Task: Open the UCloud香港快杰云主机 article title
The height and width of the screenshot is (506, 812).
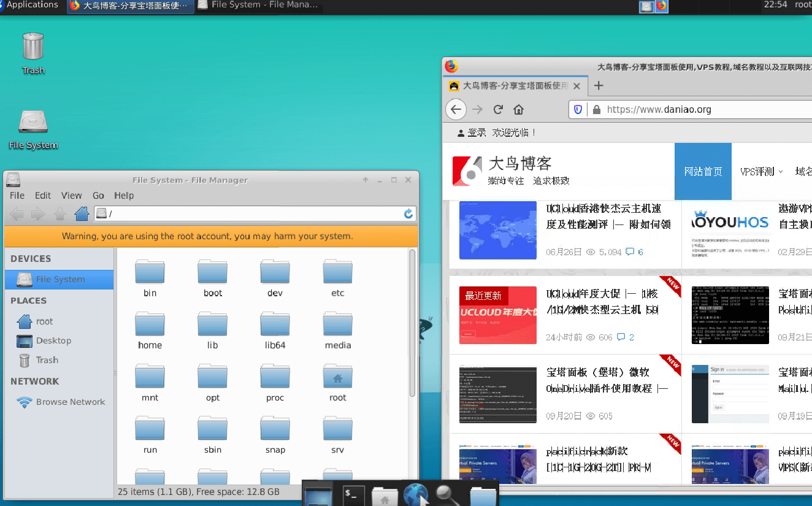Action: click(x=608, y=217)
